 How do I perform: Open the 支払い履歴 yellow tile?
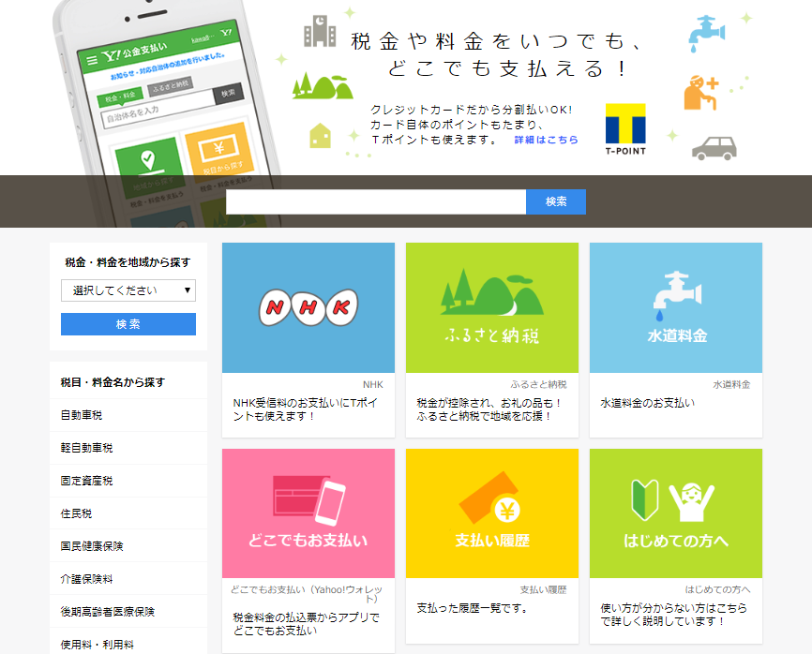(x=492, y=513)
